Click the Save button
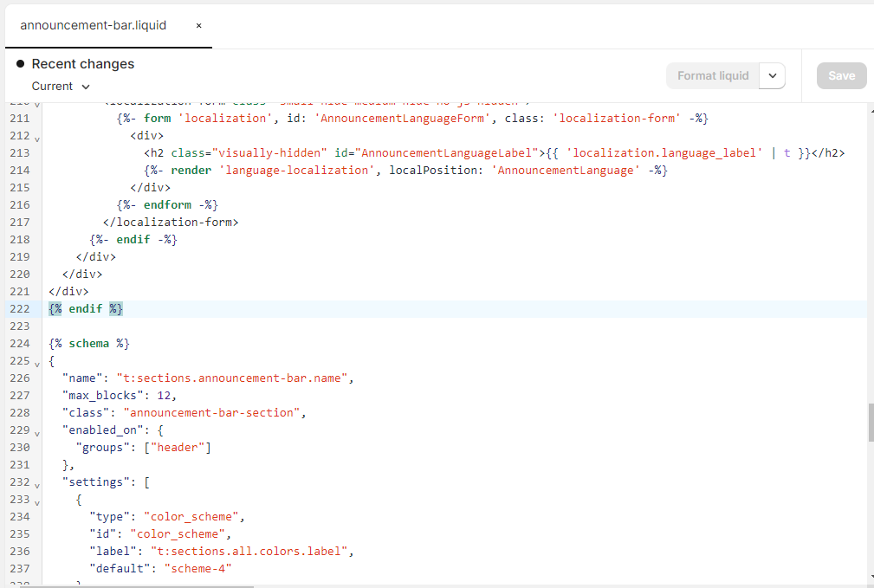This screenshot has width=874, height=588. (841, 76)
